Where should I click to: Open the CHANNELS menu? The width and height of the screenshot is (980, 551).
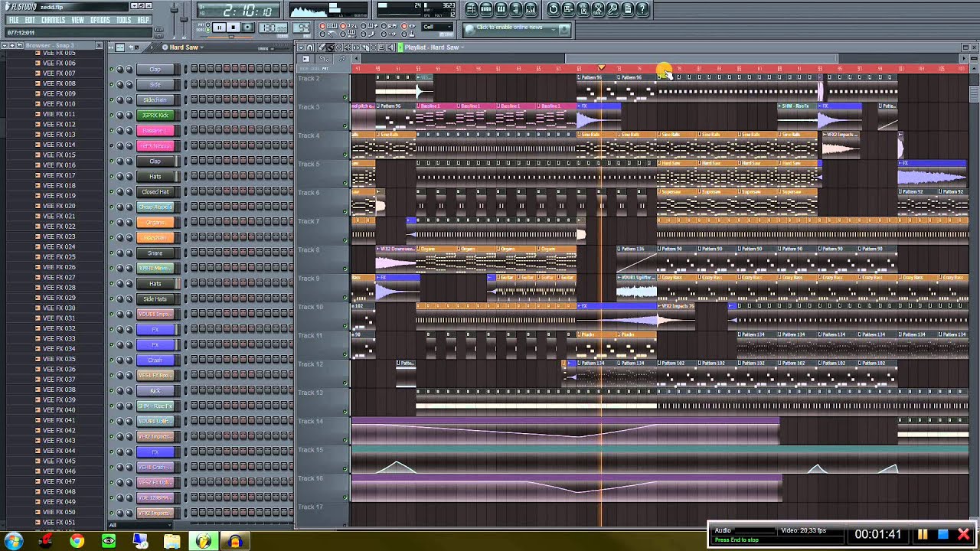click(54, 20)
